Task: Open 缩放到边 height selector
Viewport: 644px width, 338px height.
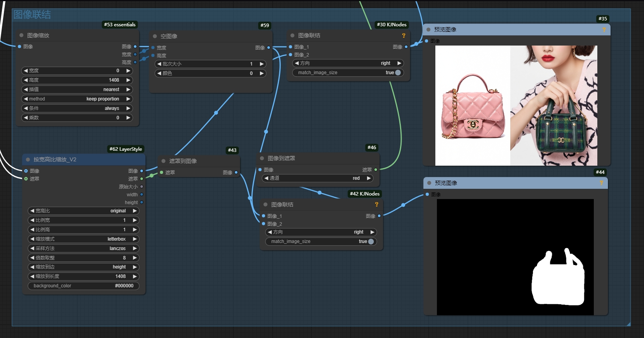Action: (84, 267)
